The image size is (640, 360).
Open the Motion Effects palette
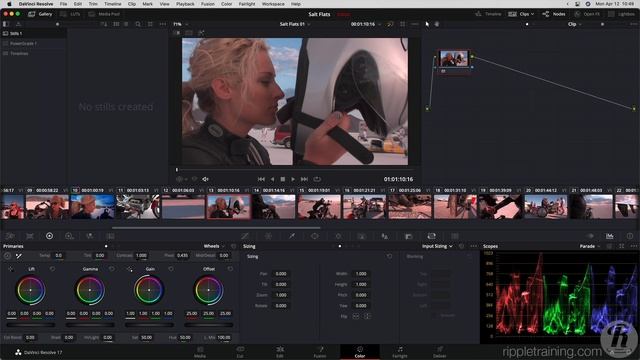point(110,236)
